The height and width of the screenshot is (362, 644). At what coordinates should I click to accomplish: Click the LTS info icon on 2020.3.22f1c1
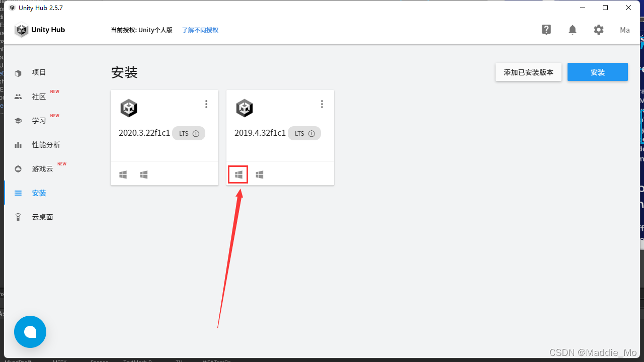pos(196,134)
